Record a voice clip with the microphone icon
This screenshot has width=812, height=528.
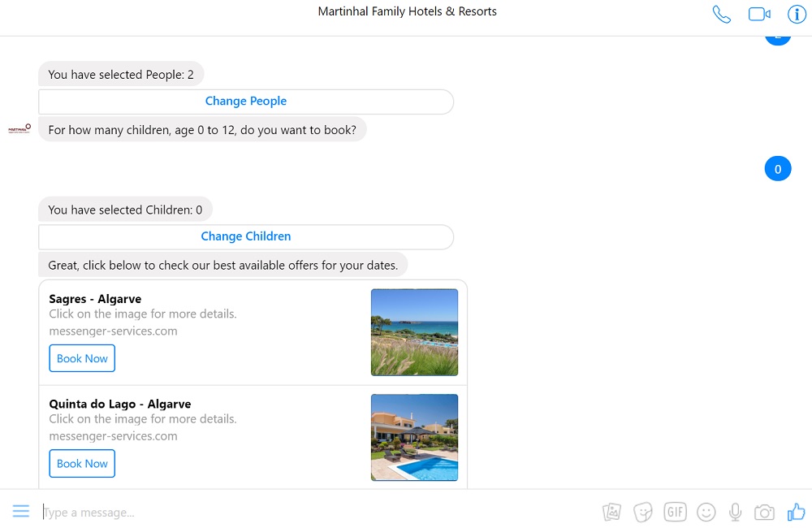[735, 512]
